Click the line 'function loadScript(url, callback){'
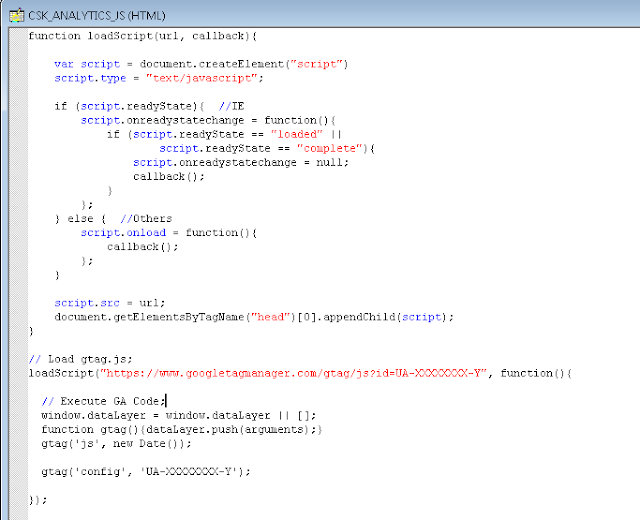640x520 pixels. click(x=142, y=36)
